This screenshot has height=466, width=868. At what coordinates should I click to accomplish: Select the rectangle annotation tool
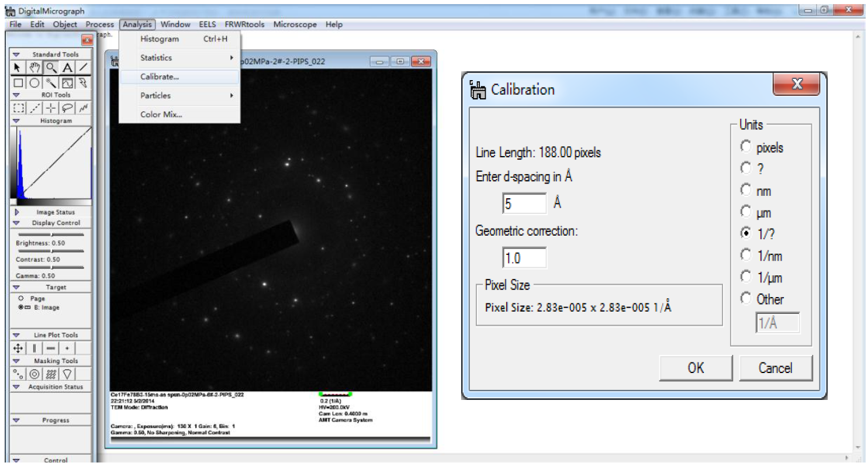pos(18,83)
